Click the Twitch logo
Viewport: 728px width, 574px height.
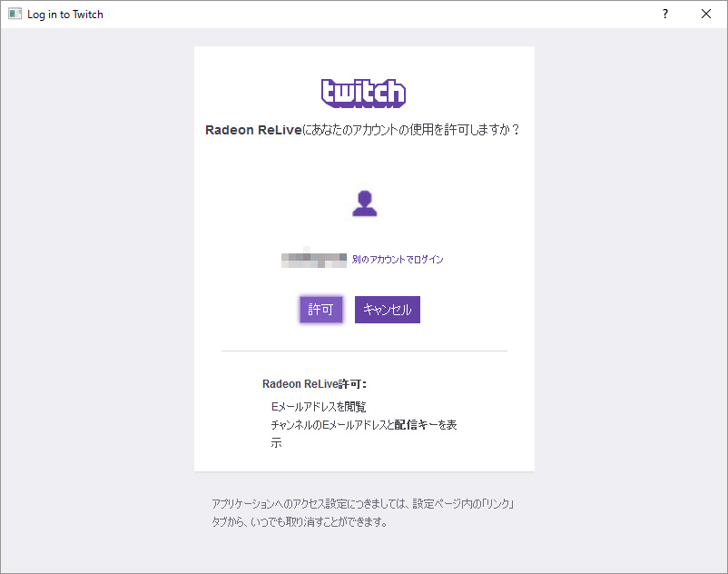[363, 93]
